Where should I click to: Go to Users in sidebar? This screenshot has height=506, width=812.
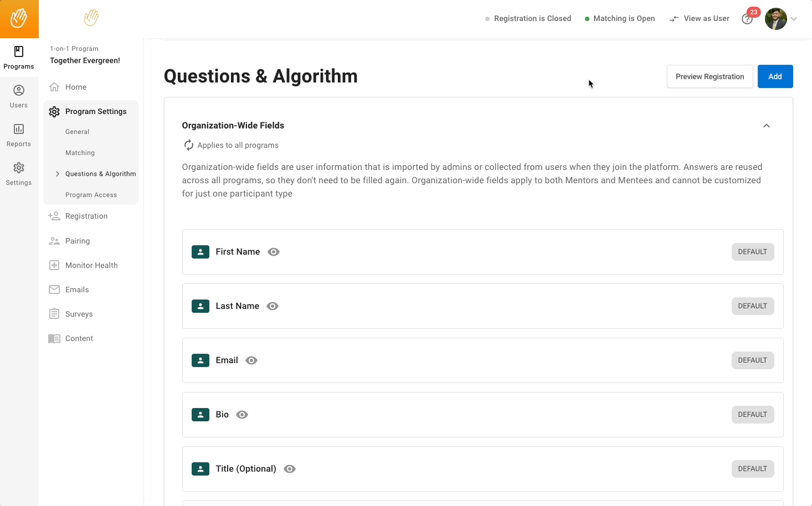point(19,96)
